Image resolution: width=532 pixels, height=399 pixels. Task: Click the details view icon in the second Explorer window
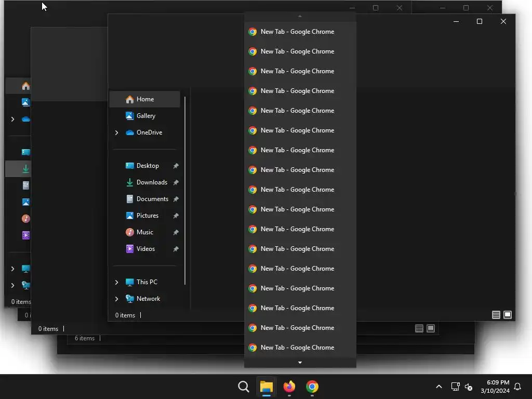(x=419, y=328)
